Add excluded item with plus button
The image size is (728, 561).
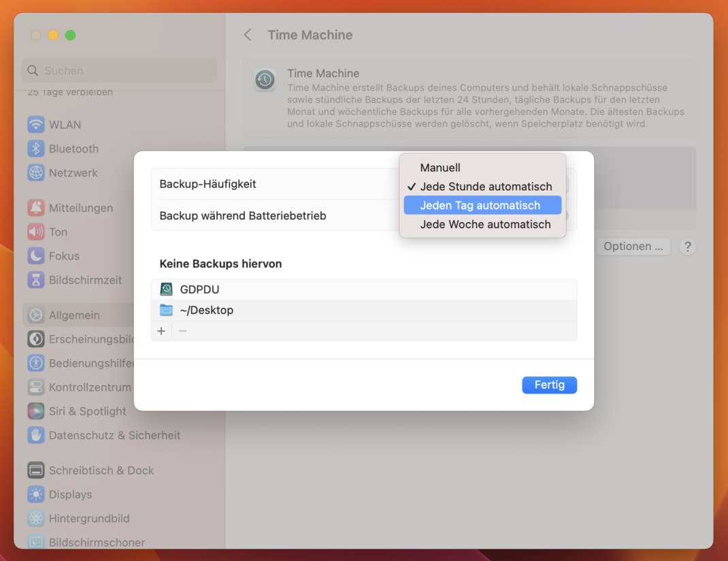(x=161, y=331)
